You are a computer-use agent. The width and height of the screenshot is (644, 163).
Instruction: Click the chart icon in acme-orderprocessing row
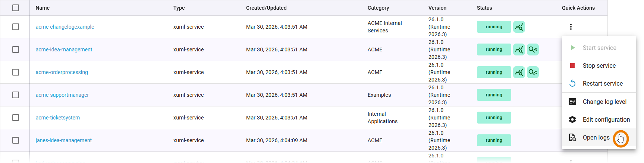pyautogui.click(x=519, y=72)
